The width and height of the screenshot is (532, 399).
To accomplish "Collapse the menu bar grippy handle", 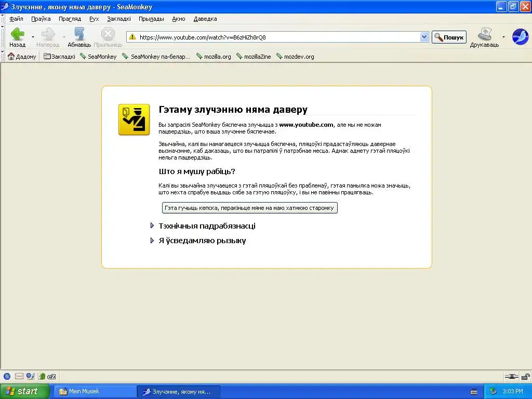I will 3,19.
